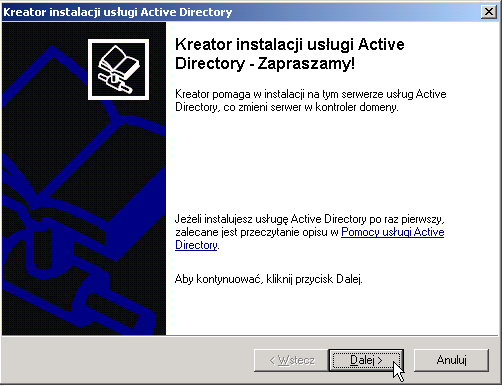The height and width of the screenshot is (386, 502).
Task: Close the Kreator instalacji usługi Active Directory window
Action: tap(489, 12)
